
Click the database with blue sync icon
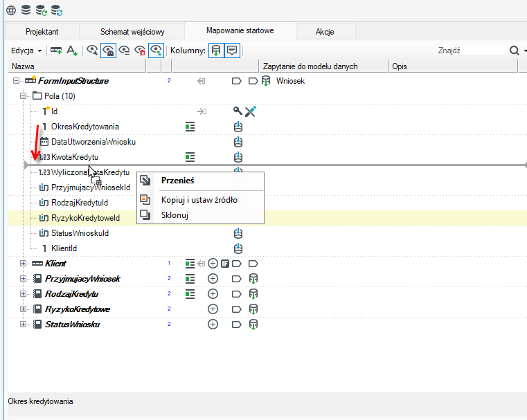57,10
